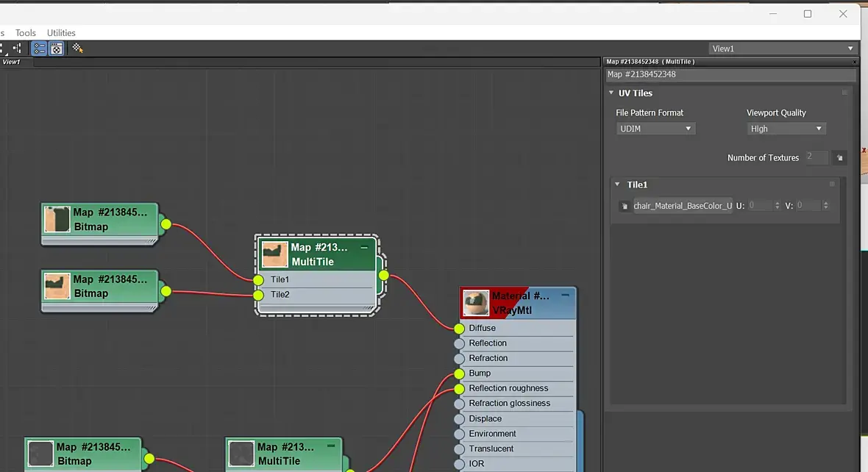868x472 pixels.
Task: Click the Displace input socket
Action: point(459,419)
